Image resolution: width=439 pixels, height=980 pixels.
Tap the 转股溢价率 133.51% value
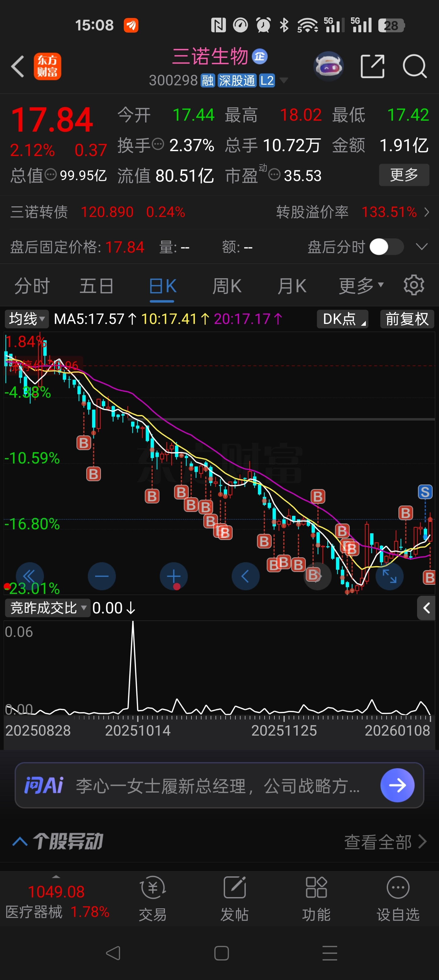coord(389,212)
